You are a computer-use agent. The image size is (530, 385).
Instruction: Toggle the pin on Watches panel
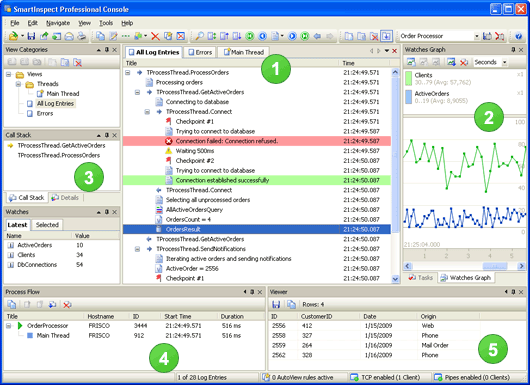coord(107,212)
